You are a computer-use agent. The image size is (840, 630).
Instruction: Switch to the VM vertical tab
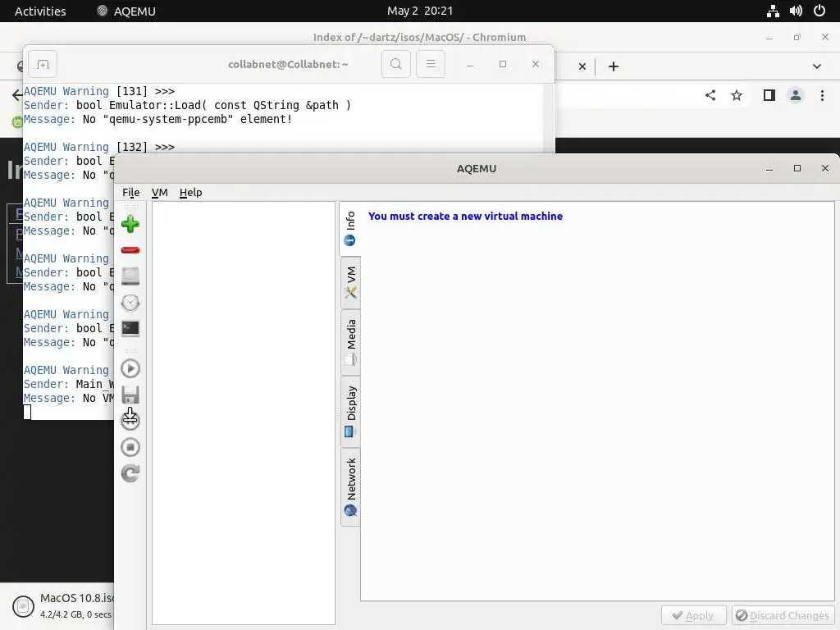pyautogui.click(x=350, y=283)
